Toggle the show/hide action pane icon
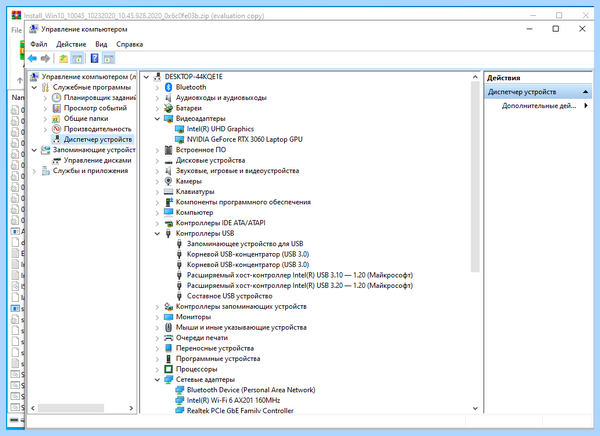This screenshot has width=600, height=436. click(x=109, y=59)
